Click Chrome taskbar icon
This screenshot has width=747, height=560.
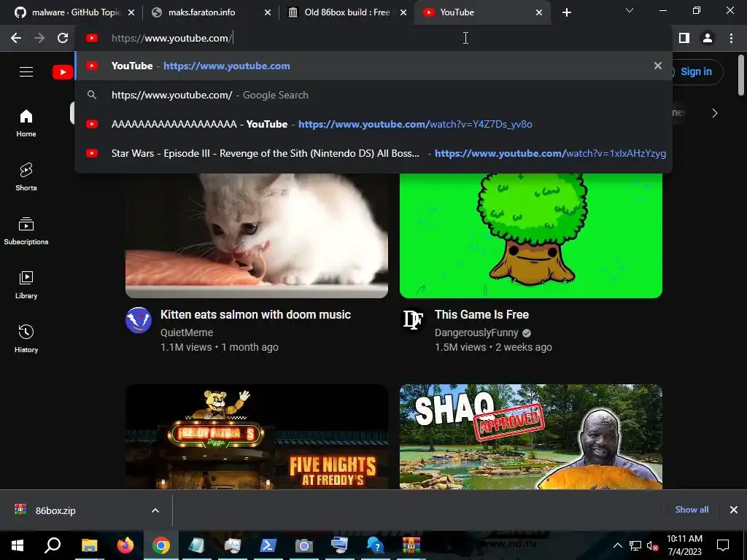point(161,545)
